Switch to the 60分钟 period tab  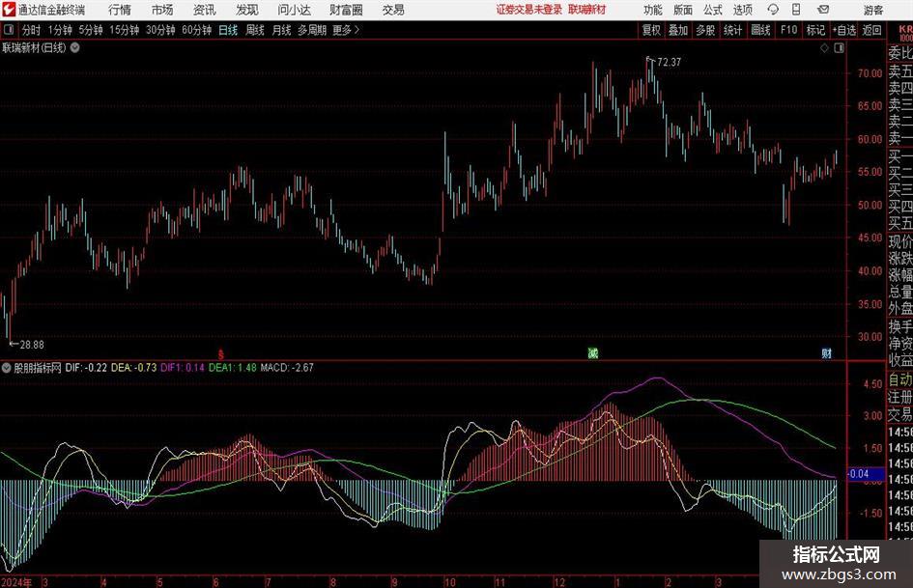pos(197,30)
